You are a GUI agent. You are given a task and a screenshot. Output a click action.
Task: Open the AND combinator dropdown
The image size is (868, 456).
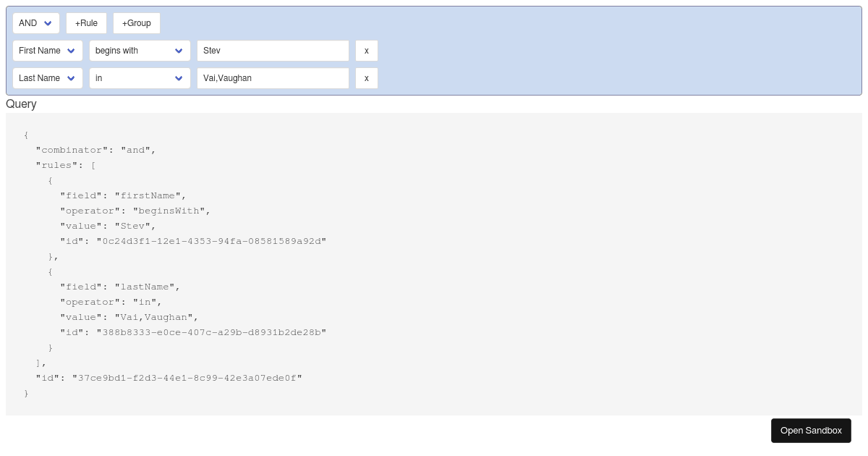(35, 22)
